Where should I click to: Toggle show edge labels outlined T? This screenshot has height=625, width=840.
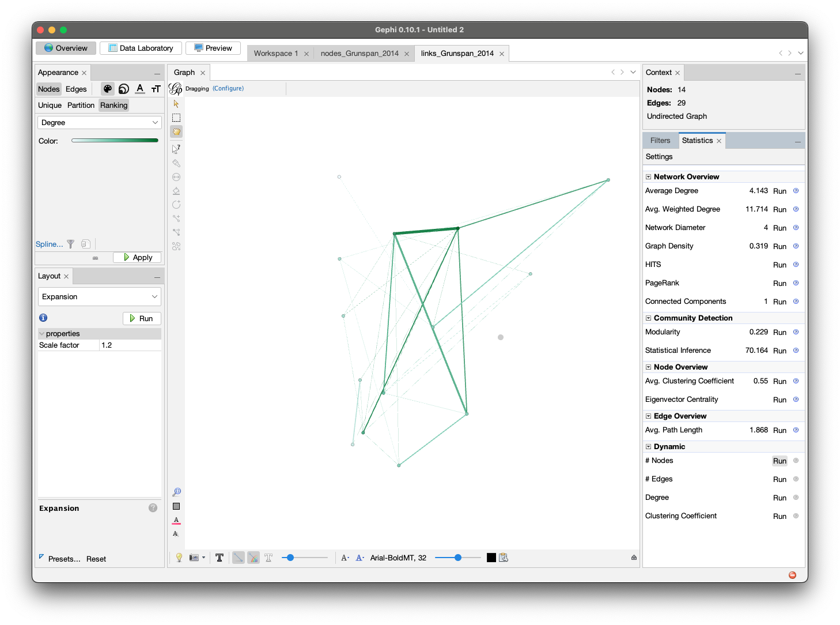(x=268, y=558)
